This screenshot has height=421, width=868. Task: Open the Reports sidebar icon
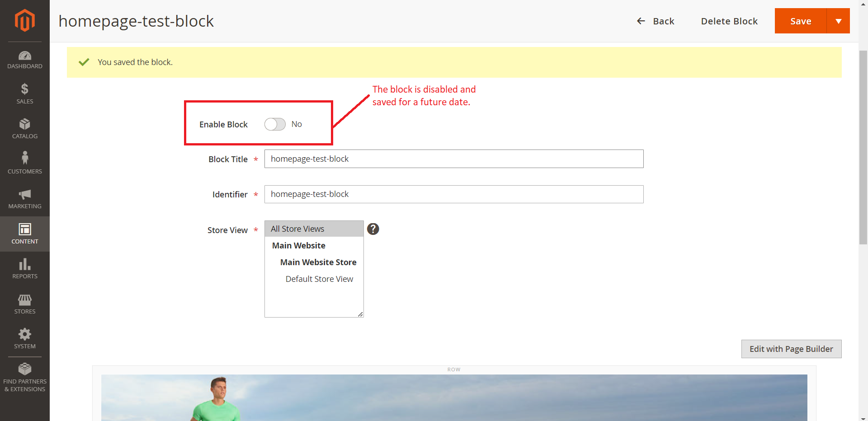25,268
